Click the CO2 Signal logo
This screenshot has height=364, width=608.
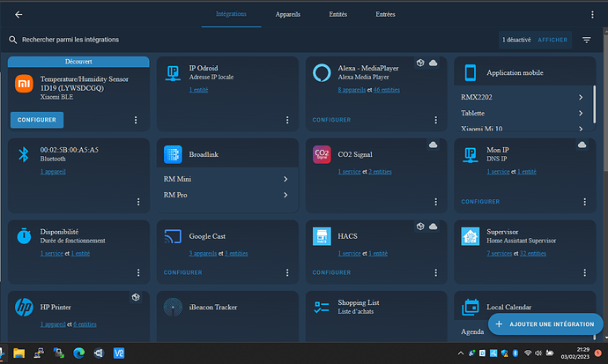pyautogui.click(x=322, y=154)
